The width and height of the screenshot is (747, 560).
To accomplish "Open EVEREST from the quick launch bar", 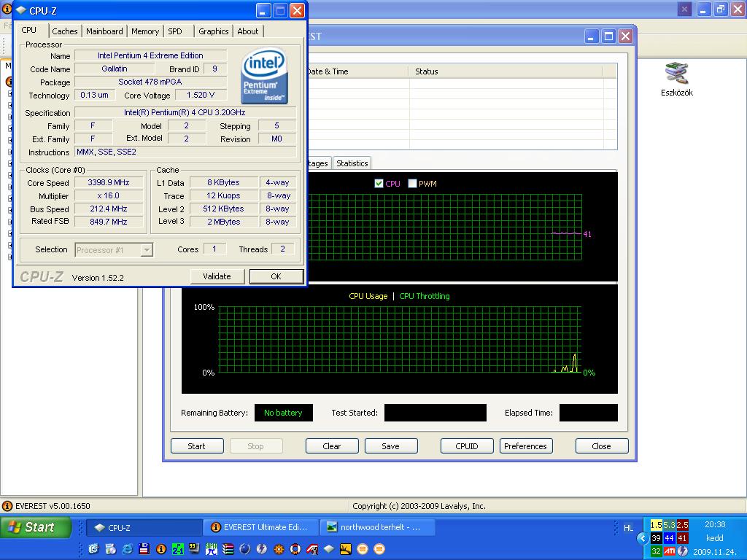I will click(161, 549).
